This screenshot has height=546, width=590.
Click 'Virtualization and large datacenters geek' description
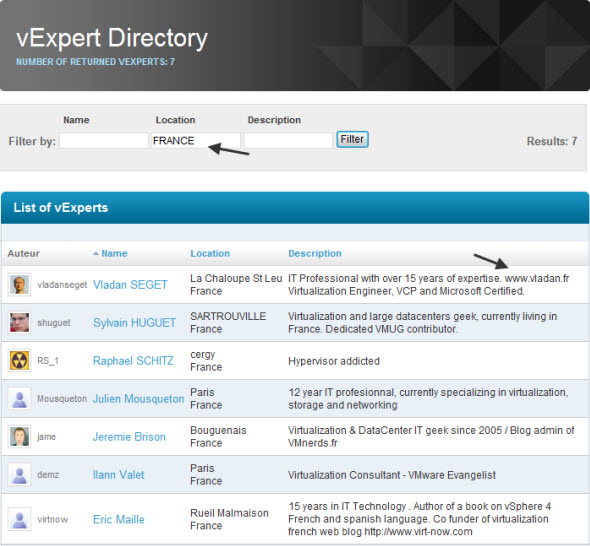click(423, 322)
